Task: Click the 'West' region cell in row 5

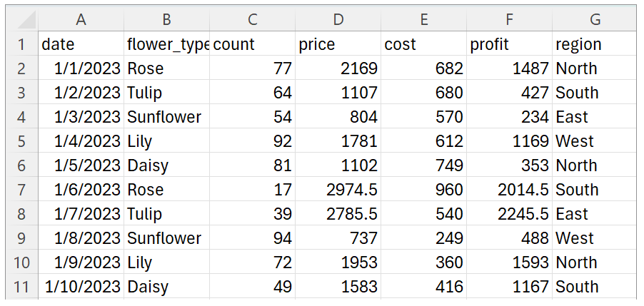Action: coord(594,141)
